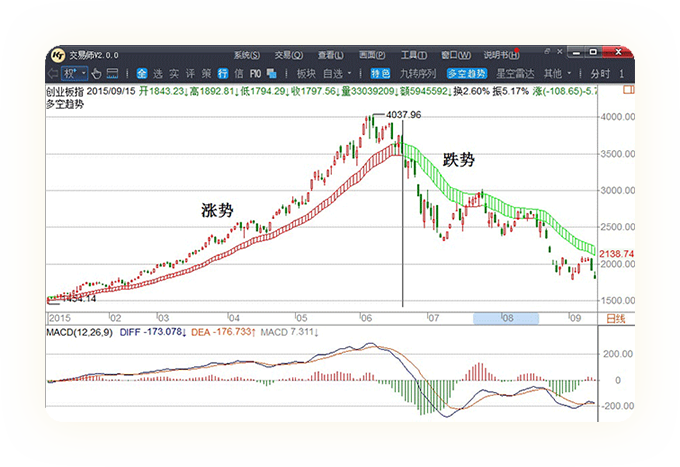Toggle the 全 highlighted button
The height and width of the screenshot is (467, 680).
point(141,73)
